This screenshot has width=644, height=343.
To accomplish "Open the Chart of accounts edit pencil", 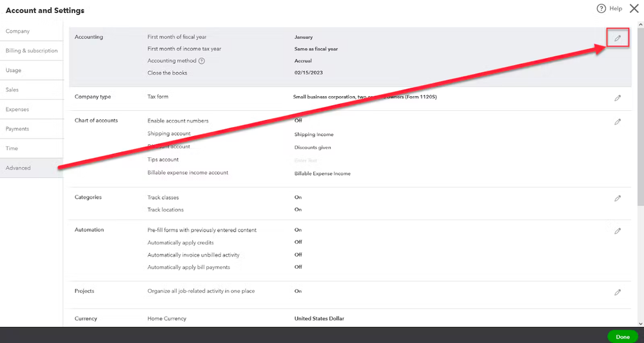I will coord(618,122).
